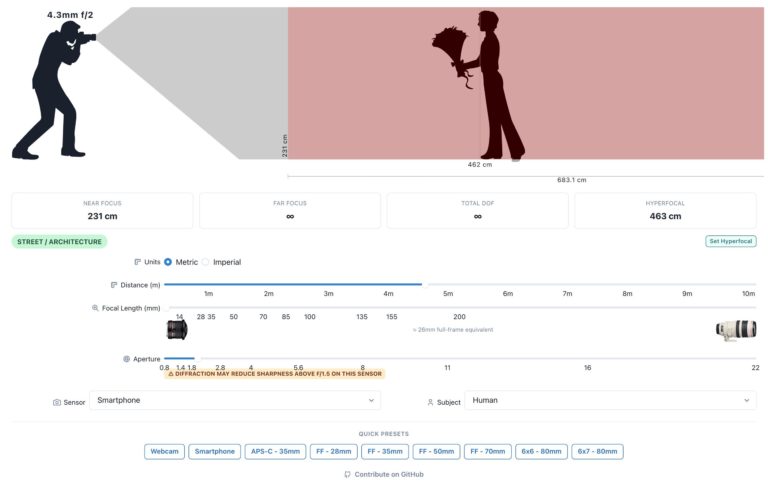Click the Hyperfocal 463 cm card
Viewport: 768px width, 494px height.
coord(665,211)
